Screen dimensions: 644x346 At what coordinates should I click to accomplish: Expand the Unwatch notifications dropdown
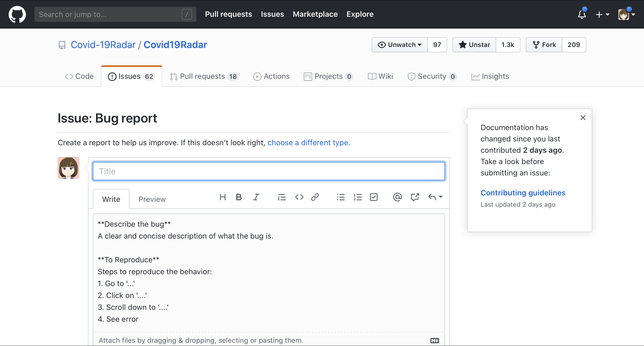(x=400, y=45)
